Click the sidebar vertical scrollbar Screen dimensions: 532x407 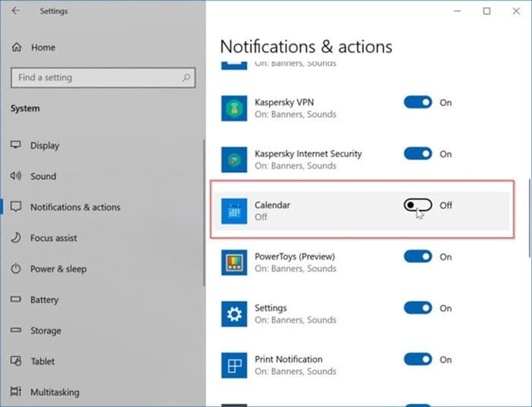(204, 213)
